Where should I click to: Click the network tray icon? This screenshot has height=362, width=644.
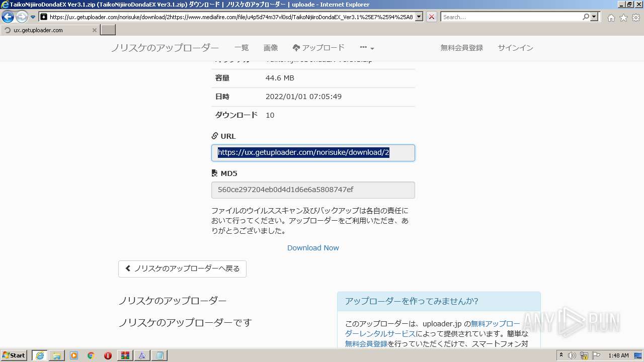[x=584, y=355]
